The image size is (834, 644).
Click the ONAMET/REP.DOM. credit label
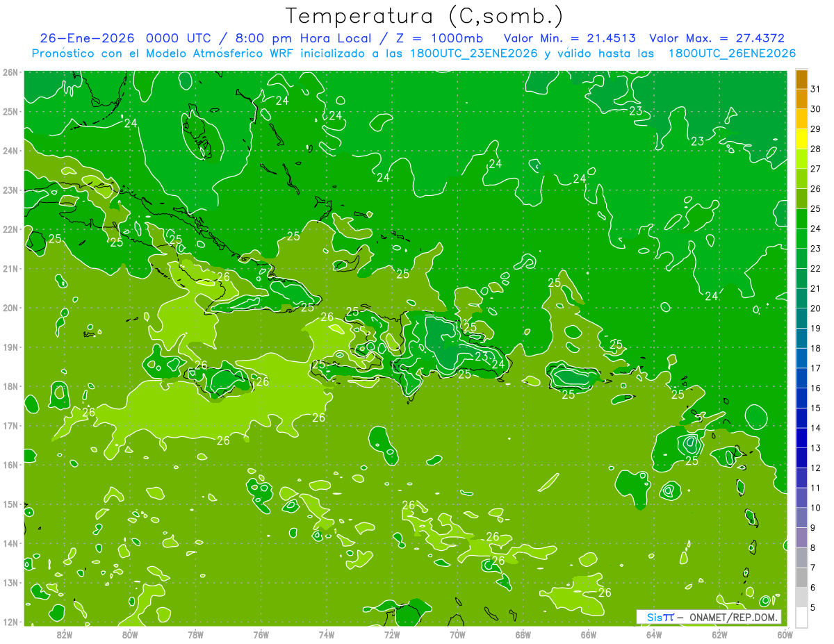click(735, 617)
